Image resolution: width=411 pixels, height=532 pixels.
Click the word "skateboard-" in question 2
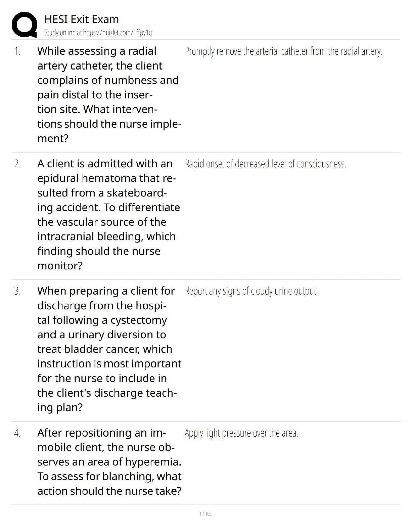click(137, 193)
